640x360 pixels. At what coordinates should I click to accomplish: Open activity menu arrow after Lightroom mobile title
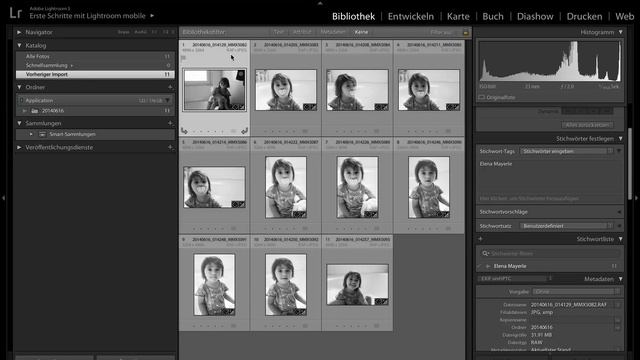pyautogui.click(x=152, y=16)
